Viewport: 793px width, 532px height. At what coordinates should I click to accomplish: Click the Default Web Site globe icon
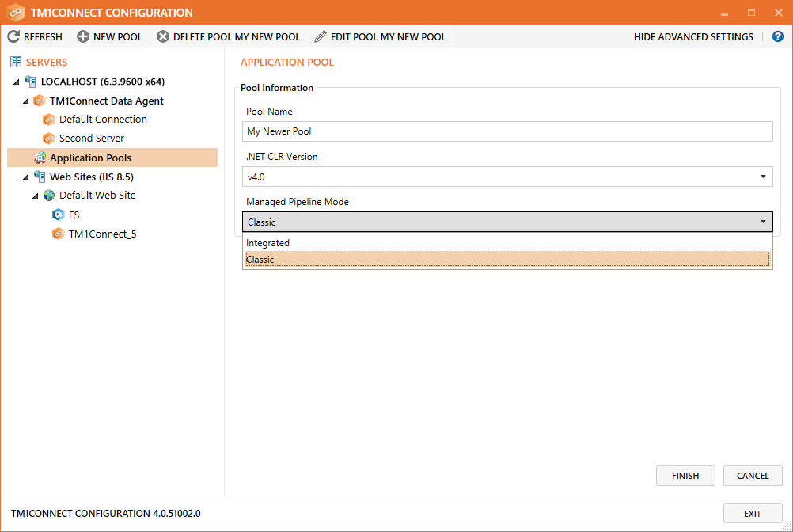click(x=49, y=196)
